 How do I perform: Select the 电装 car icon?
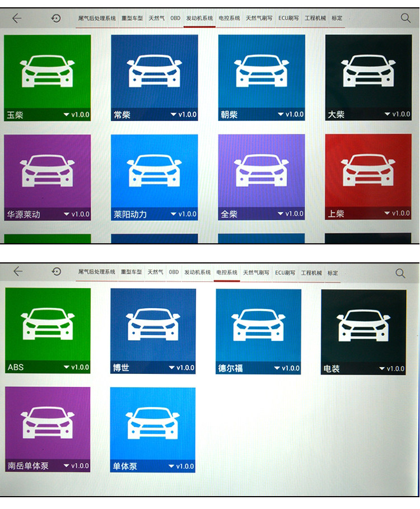point(363,326)
